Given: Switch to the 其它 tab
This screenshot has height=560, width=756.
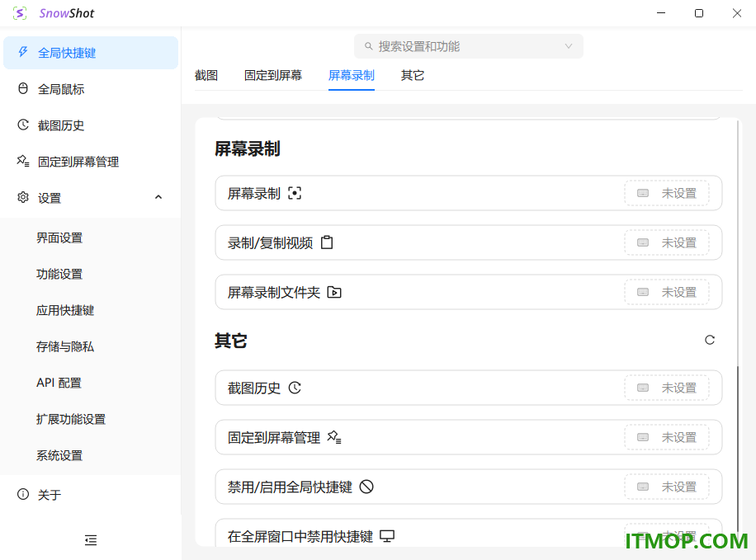Looking at the screenshot, I should [x=413, y=75].
